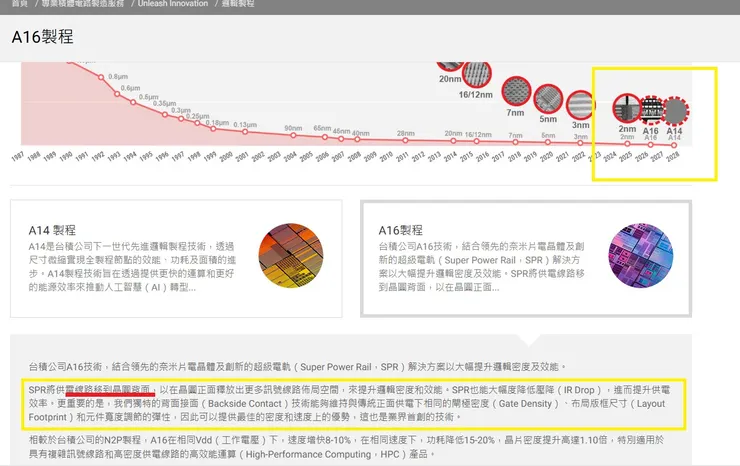Open the A16 dashed-circle process image
Image resolution: width=740 pixels, height=466 pixels.
coord(651,110)
